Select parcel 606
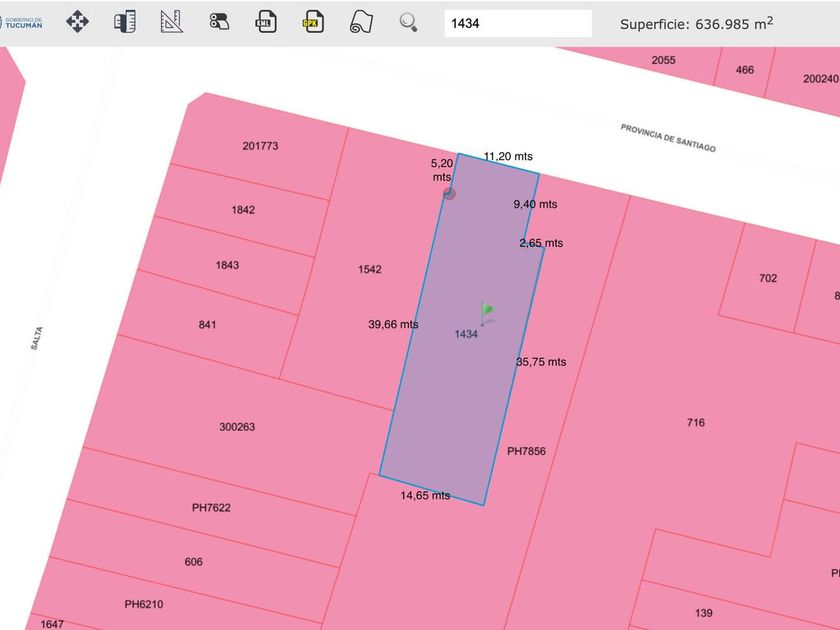The width and height of the screenshot is (840, 630). coord(193,562)
